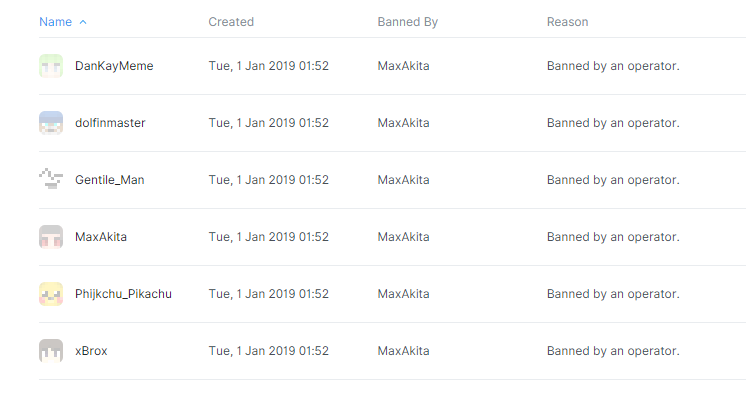Open Gentile_Man player name
Screen dimensions: 751x395
(110, 180)
